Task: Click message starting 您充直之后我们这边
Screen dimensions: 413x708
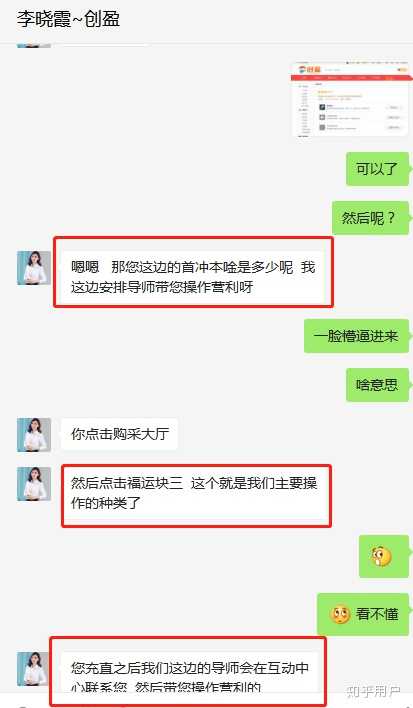Action: (x=190, y=675)
